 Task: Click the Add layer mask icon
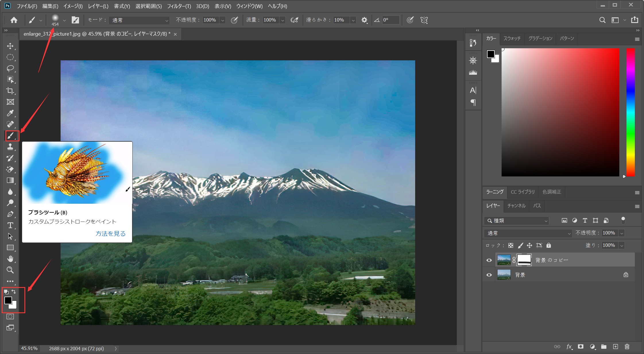tap(581, 347)
